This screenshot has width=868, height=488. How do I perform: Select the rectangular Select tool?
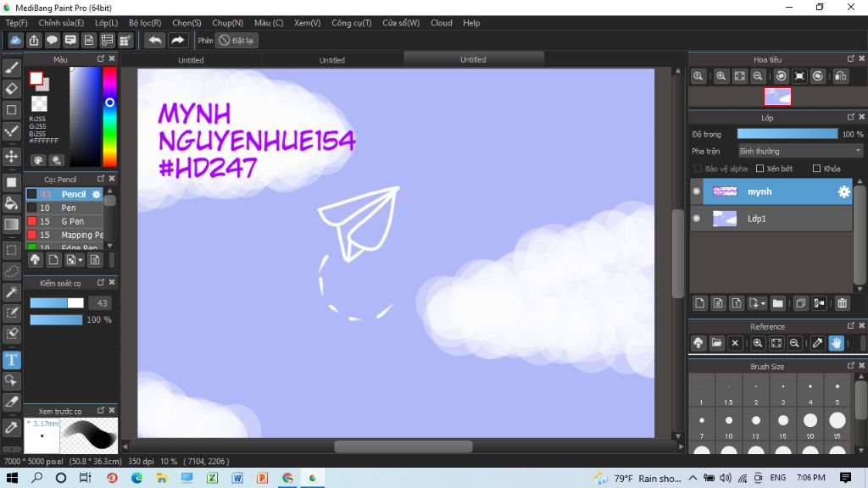pos(12,250)
